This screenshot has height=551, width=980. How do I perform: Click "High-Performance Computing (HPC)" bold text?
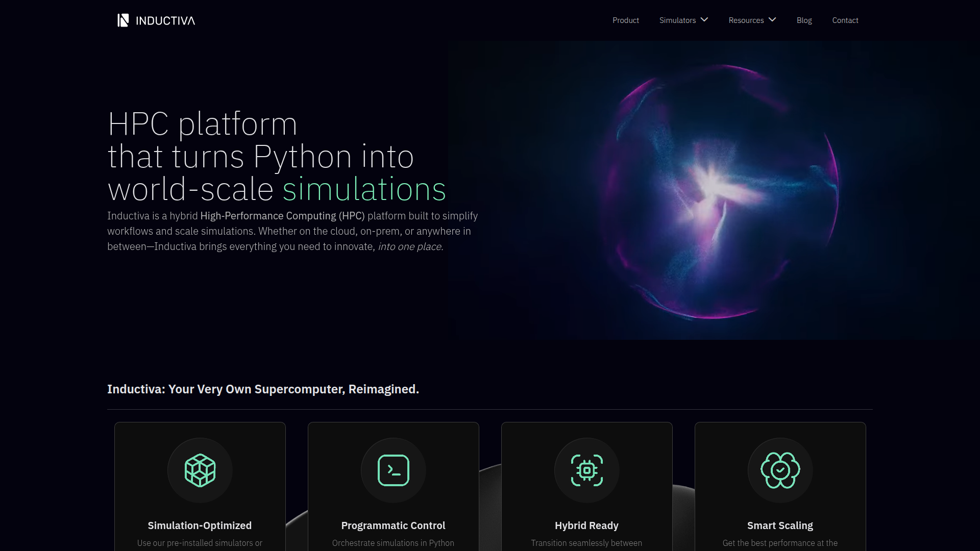(x=283, y=216)
